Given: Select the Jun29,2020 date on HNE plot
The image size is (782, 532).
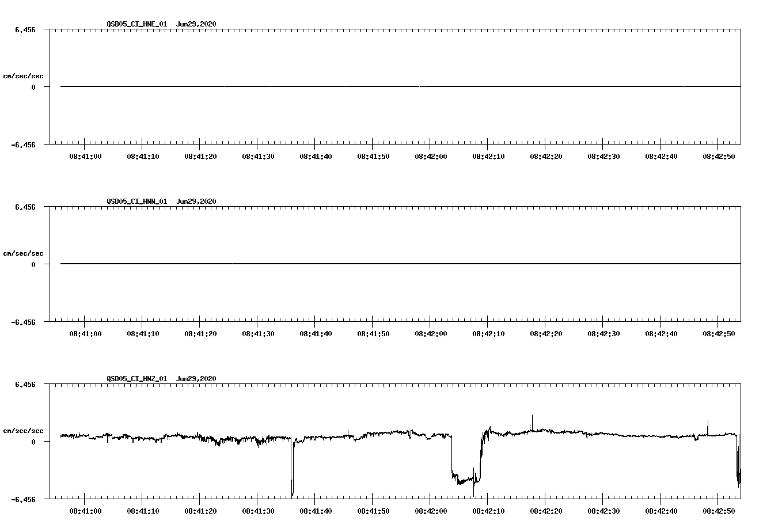Looking at the screenshot, I should [196, 24].
